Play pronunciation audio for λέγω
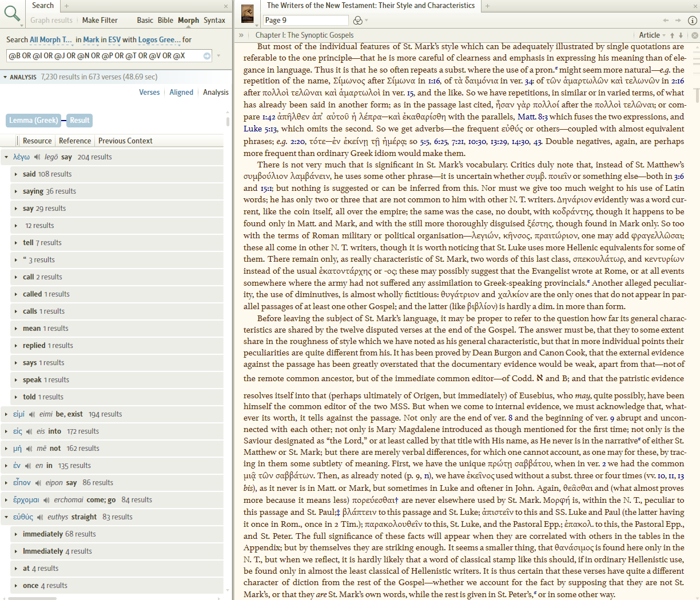Viewport: 700px width, 600px height. 37,157
